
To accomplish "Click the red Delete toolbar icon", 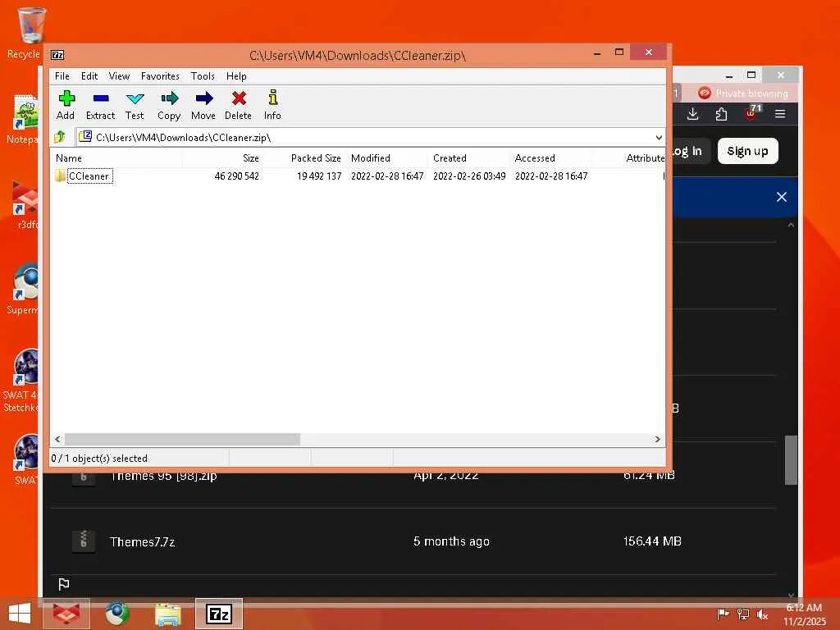I will 238,104.
